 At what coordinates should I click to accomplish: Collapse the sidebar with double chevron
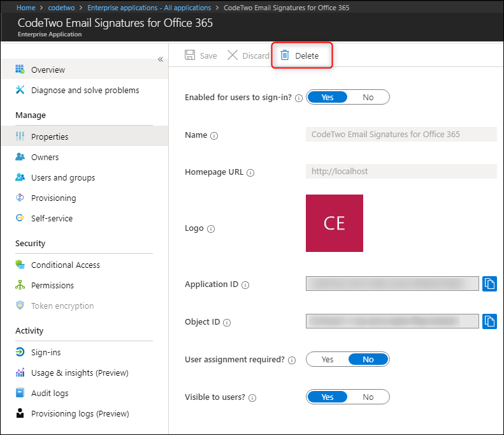click(x=161, y=59)
